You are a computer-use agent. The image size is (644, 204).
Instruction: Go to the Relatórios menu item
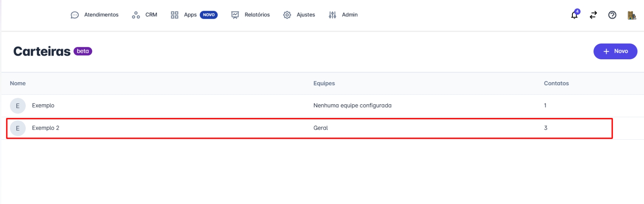(x=257, y=15)
